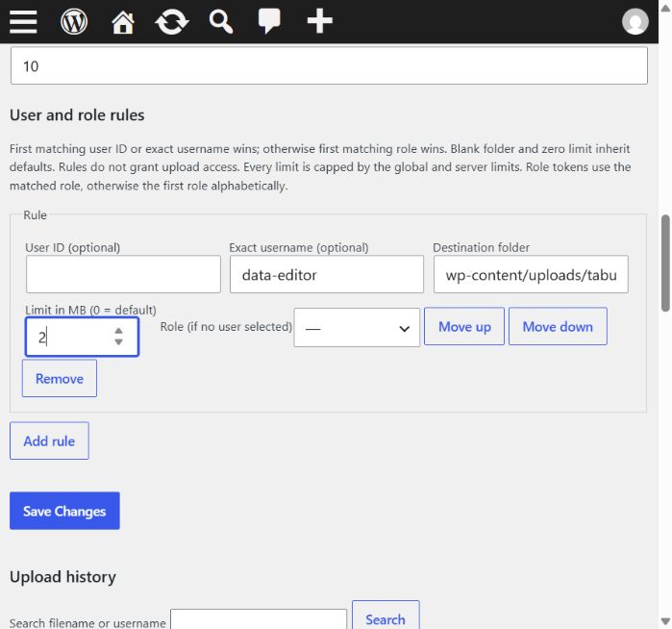Save Changes
672x629 pixels.
[64, 511]
